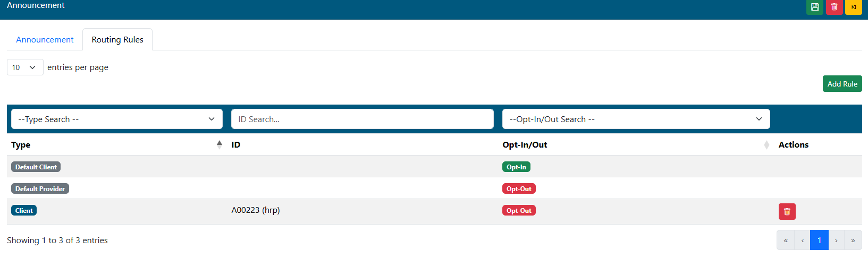The image size is (868, 258).
Task: Go to previous page
Action: tap(802, 240)
